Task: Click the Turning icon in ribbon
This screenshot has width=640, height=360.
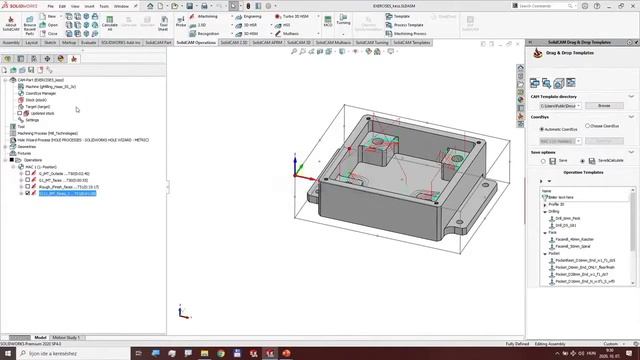Action: click(343, 19)
